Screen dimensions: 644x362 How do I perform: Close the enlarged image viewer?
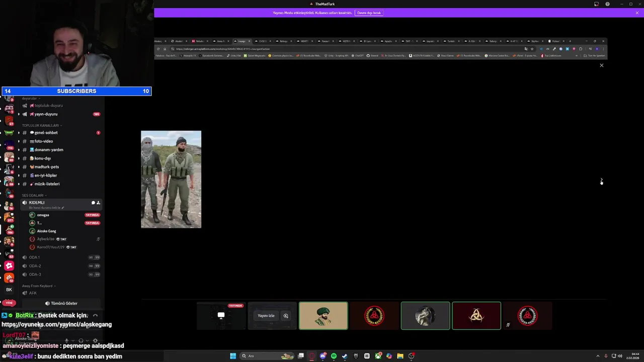601,65
